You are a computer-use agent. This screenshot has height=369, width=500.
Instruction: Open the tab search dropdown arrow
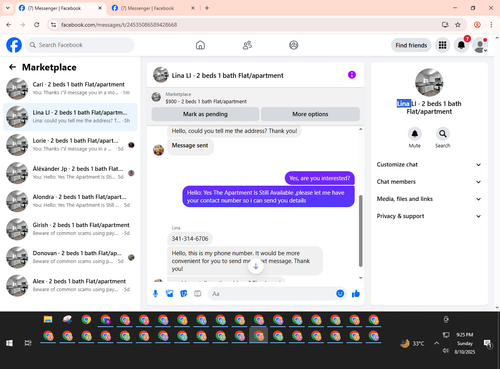8,8
